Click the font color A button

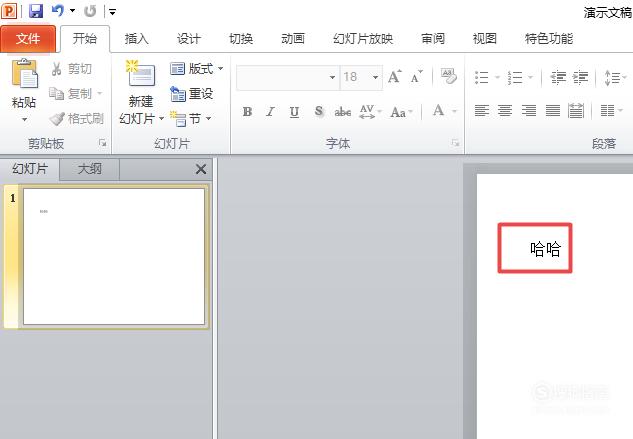[438, 111]
